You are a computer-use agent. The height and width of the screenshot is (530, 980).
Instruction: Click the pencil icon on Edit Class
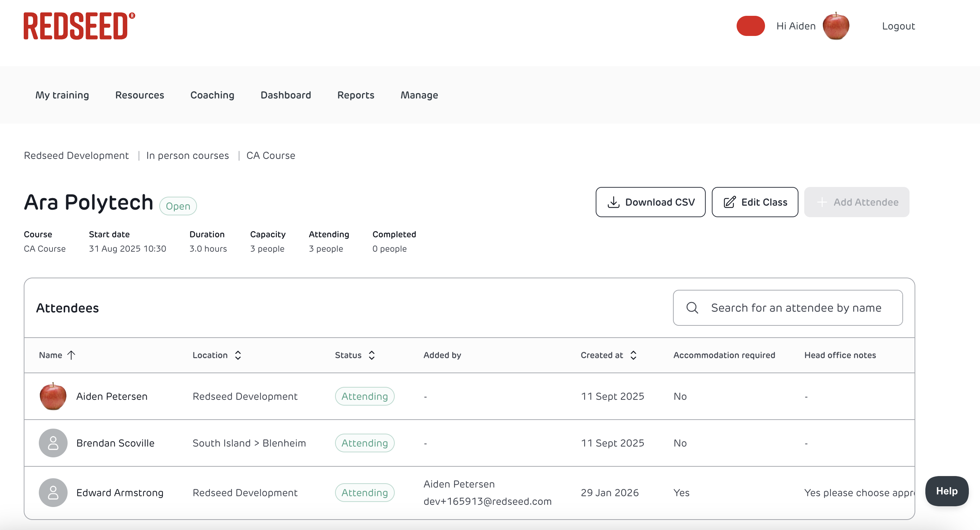729,202
